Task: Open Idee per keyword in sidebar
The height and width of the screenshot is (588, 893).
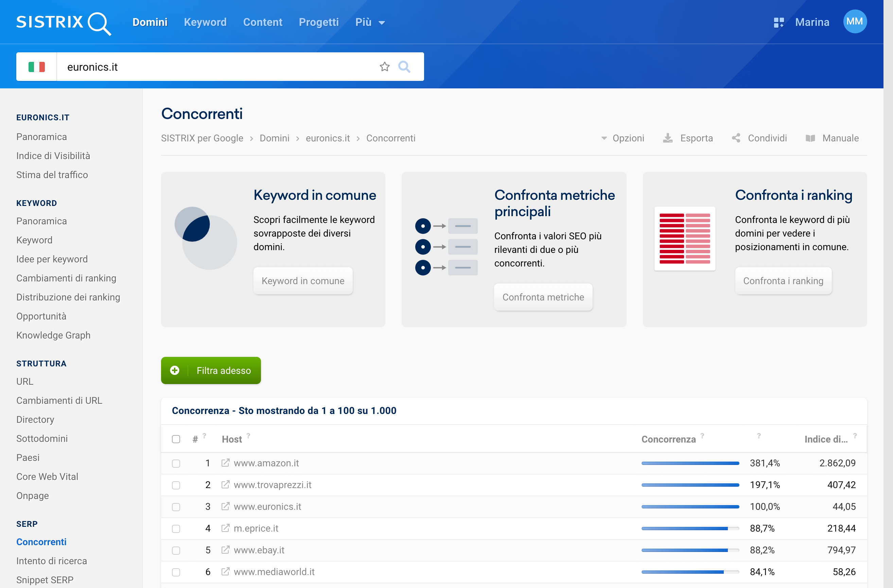Action: (52, 259)
